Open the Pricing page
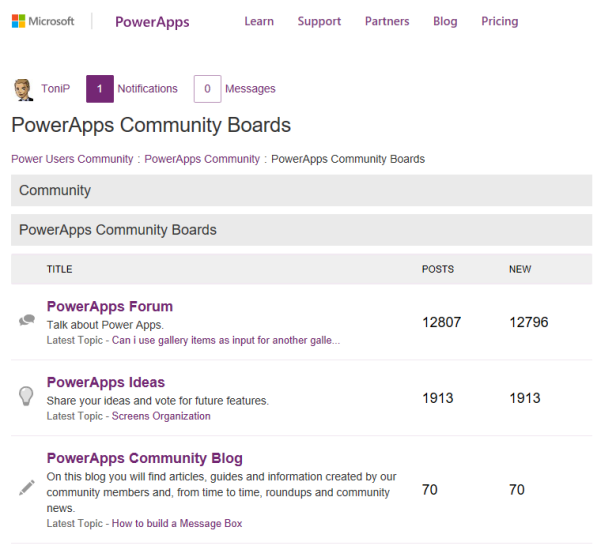This screenshot has width=600, height=545. tap(499, 21)
